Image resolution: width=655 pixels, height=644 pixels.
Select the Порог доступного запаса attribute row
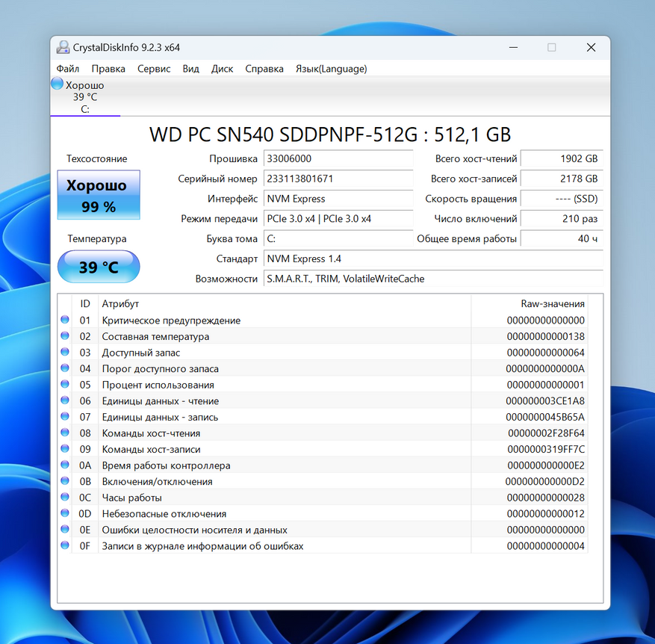[323, 368]
